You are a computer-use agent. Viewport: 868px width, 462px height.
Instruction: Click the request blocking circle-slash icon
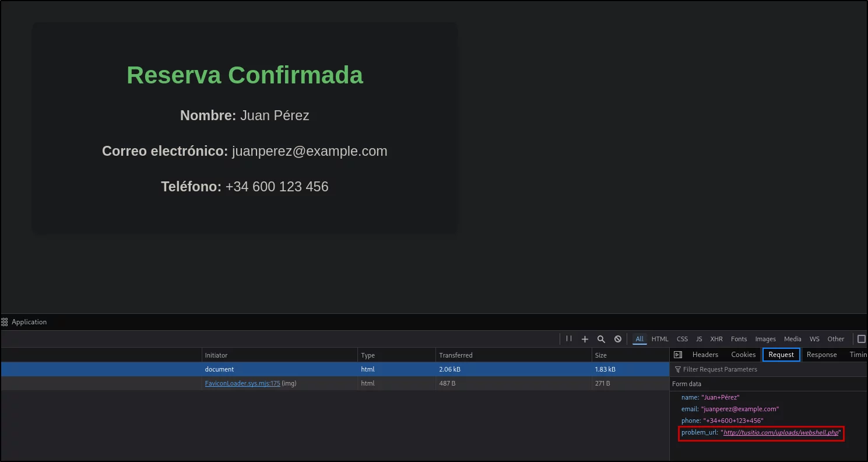pyautogui.click(x=617, y=339)
